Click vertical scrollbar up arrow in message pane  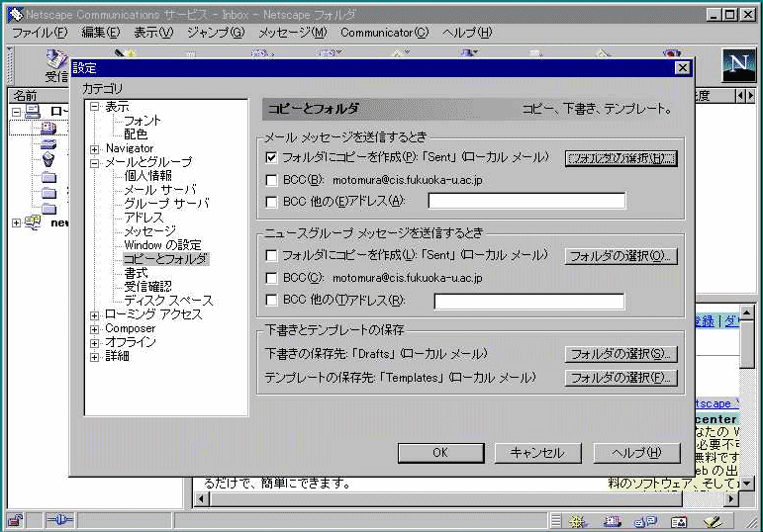pos(747,312)
